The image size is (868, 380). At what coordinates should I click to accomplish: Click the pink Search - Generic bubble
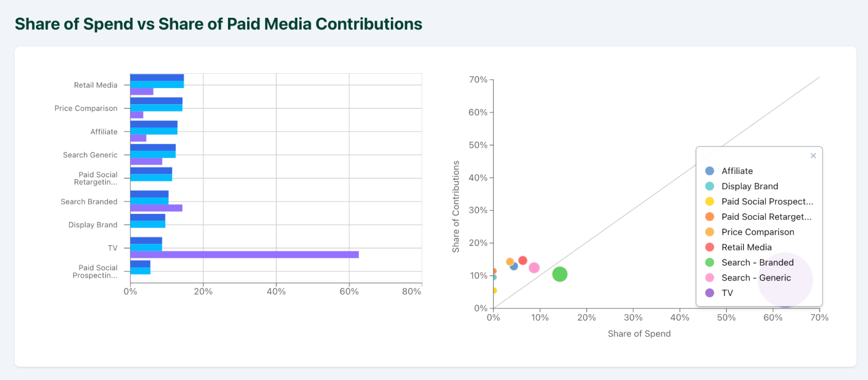(x=534, y=268)
